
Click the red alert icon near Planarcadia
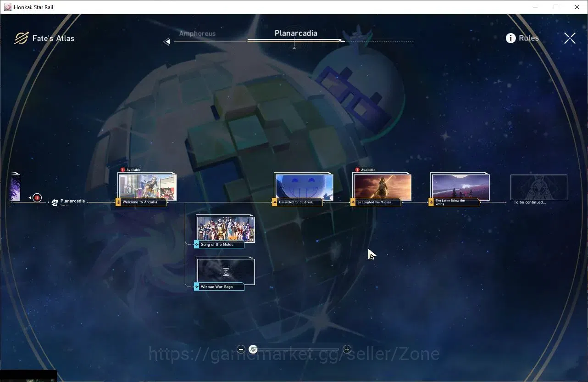[x=37, y=198]
